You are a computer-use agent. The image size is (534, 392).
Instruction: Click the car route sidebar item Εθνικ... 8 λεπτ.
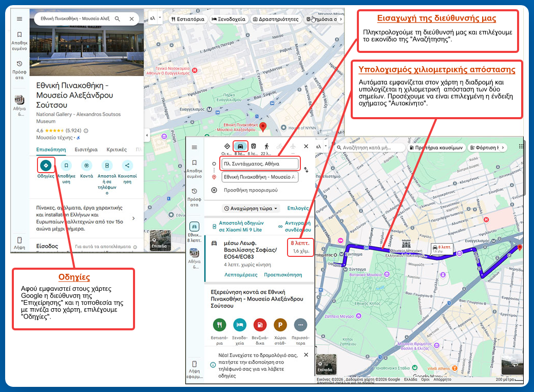click(x=194, y=232)
